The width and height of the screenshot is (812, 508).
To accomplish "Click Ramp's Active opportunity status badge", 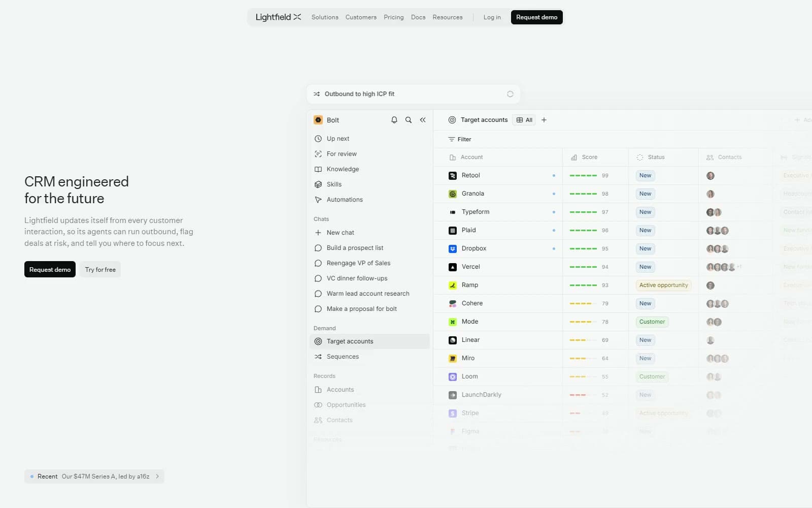I will click(x=664, y=285).
